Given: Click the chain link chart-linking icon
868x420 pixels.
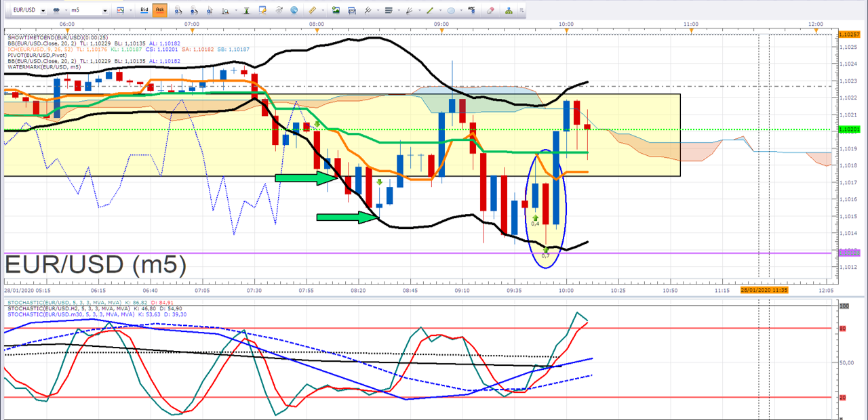Looking at the screenshot, I should [x=56, y=10].
